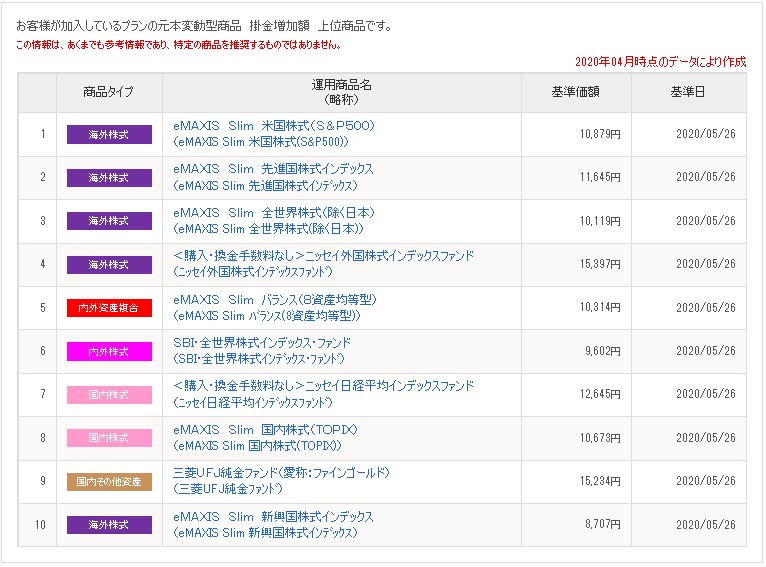Select price 12,645円
Viewport: 766px width, 567px height.
coord(600,394)
